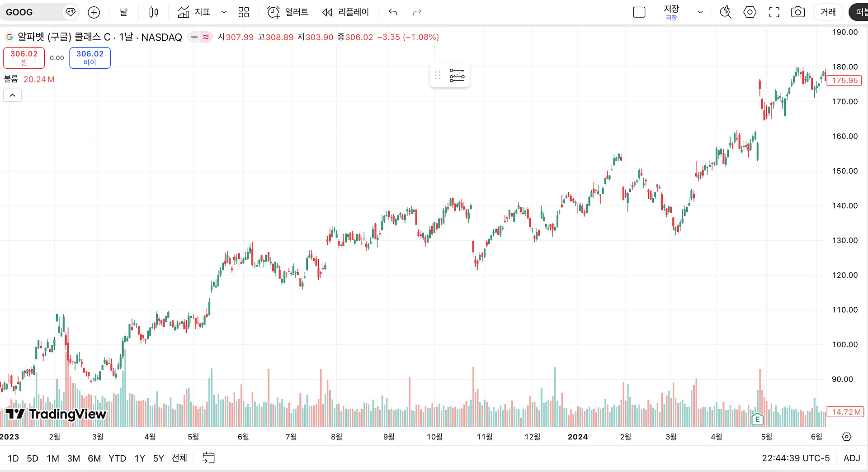Click the 얼러트 alert clock icon
This screenshot has height=472, width=868.
[274, 12]
